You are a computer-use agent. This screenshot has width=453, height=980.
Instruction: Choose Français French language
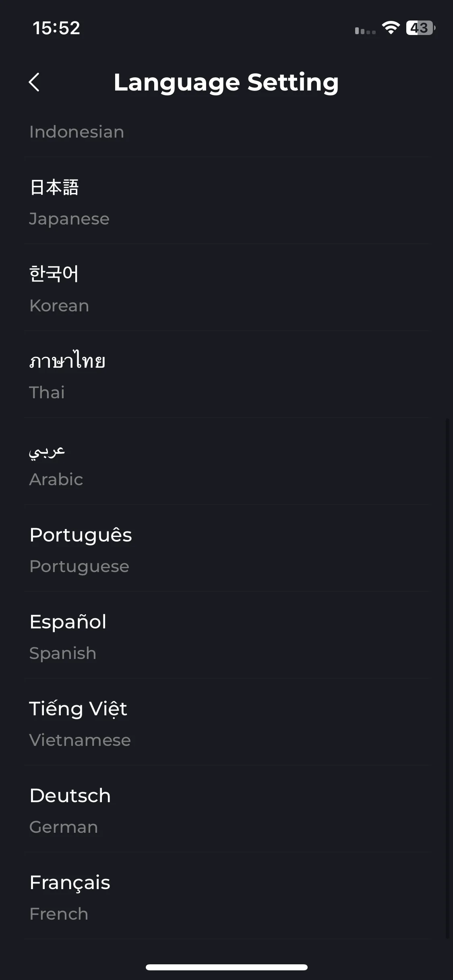(x=226, y=896)
